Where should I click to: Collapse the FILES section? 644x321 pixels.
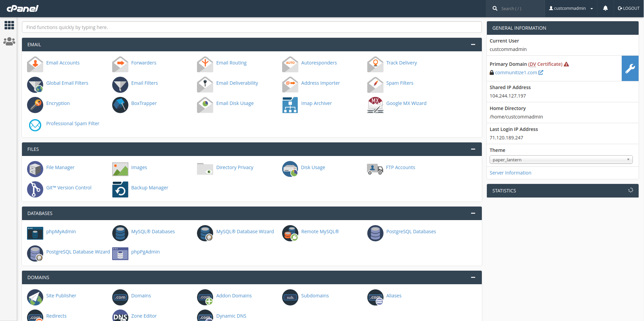point(473,149)
